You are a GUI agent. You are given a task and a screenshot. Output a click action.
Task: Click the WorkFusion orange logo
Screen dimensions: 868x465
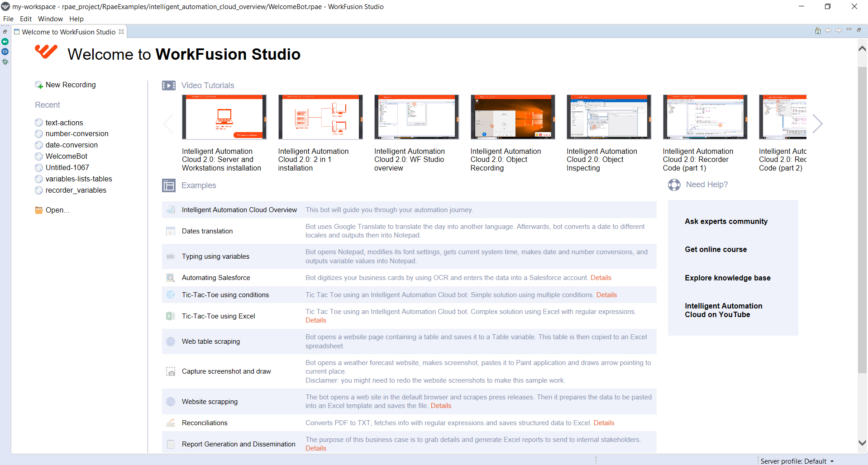point(46,52)
